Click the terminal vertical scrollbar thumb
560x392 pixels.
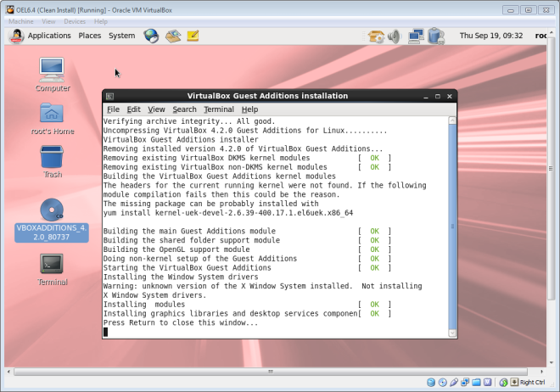click(x=452, y=227)
